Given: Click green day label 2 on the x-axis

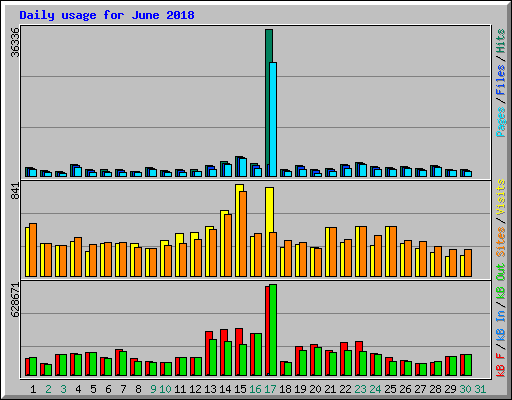Looking at the screenshot, I should point(48,389).
